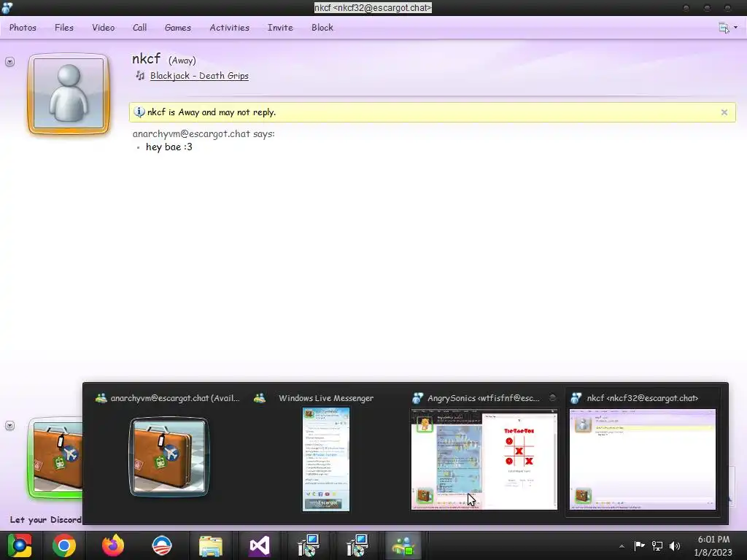747x560 pixels.
Task: Open the Activities menu
Action: [230, 28]
